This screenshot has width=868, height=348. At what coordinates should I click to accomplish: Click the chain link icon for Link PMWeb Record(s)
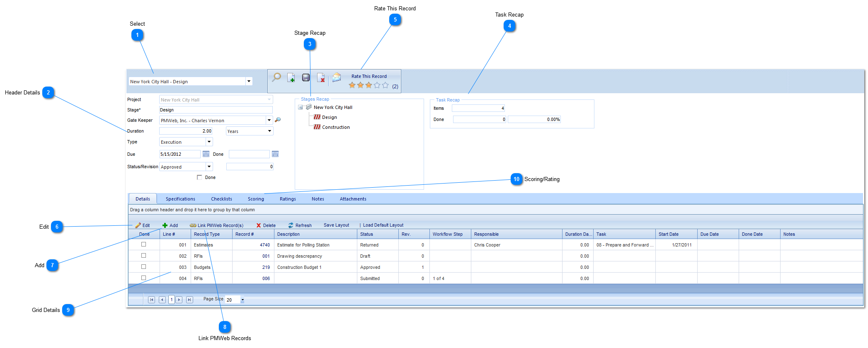tap(193, 225)
